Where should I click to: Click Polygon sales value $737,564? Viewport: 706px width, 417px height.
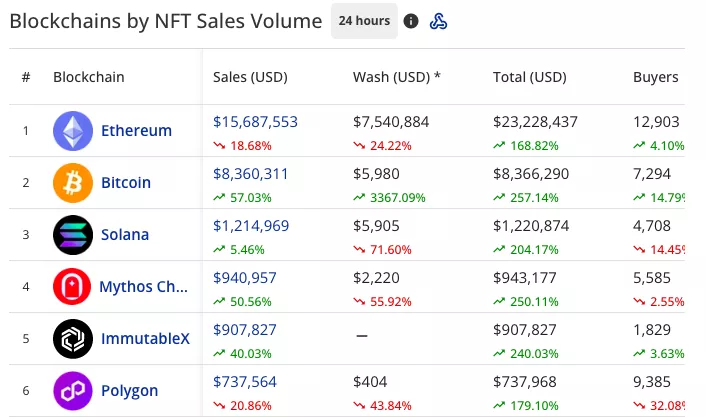(244, 382)
